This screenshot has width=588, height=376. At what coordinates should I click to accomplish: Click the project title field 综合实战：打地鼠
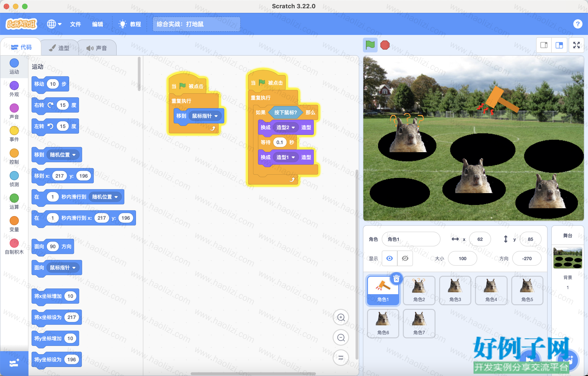point(196,24)
